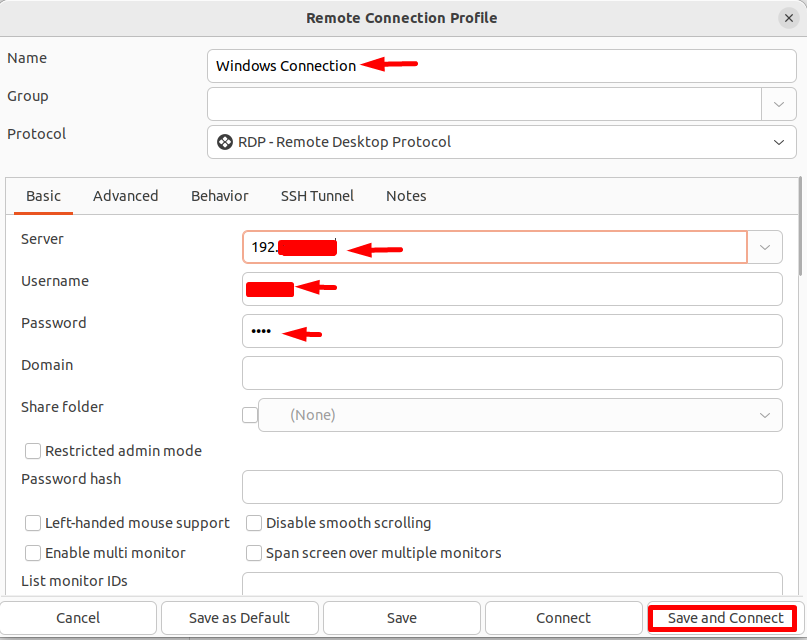This screenshot has height=640, width=807.
Task: Close the Remote Connection Profile dialog
Action: pyautogui.click(x=788, y=18)
